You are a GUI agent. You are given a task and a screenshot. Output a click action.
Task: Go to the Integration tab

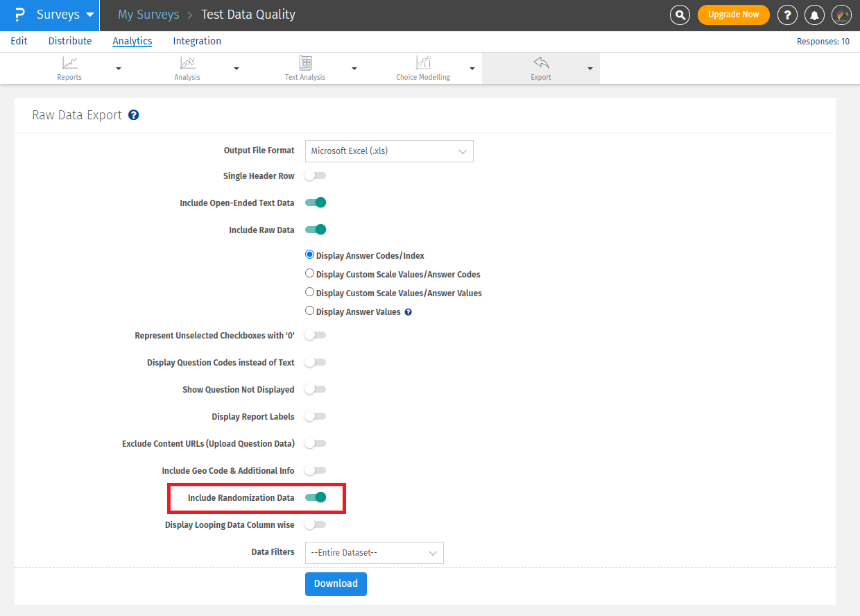(197, 41)
